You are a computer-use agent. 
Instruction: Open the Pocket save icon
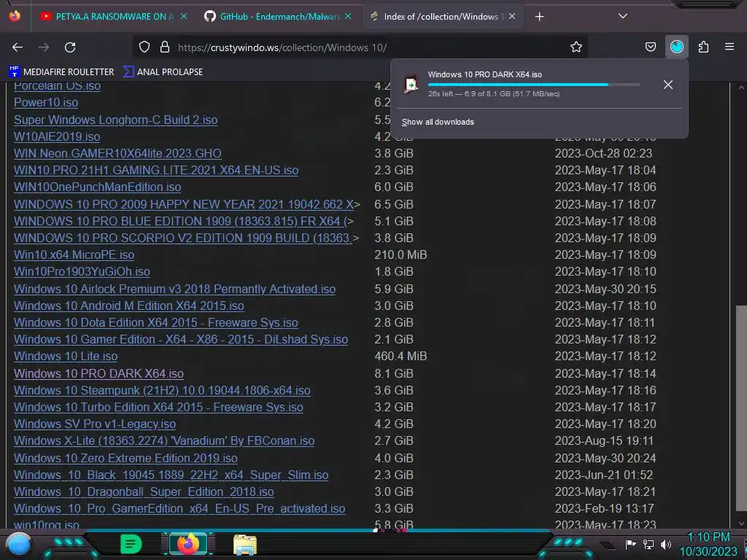point(650,47)
